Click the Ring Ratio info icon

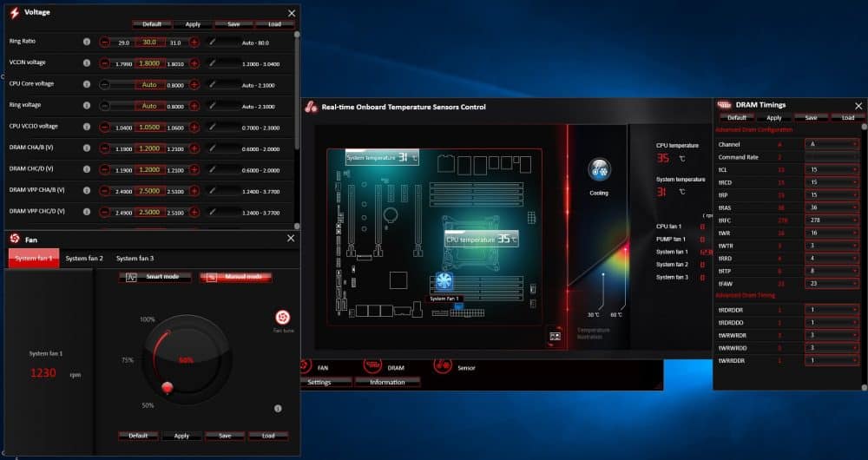click(x=86, y=42)
